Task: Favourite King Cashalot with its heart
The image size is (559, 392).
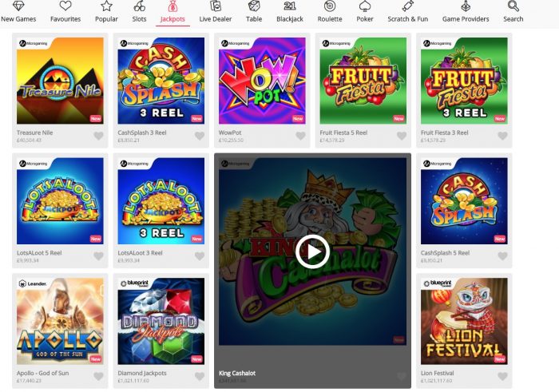Action: click(402, 376)
